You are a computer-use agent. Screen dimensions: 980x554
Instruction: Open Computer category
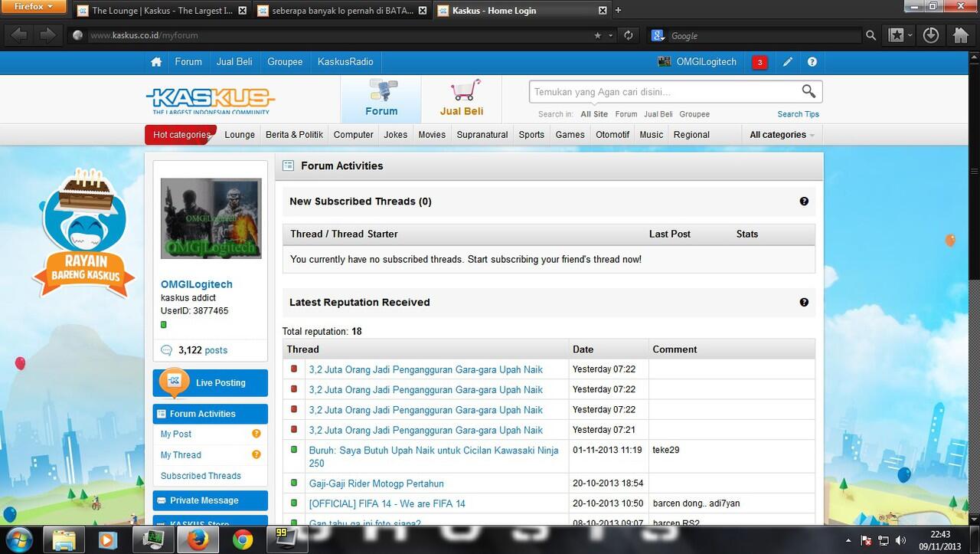354,135
